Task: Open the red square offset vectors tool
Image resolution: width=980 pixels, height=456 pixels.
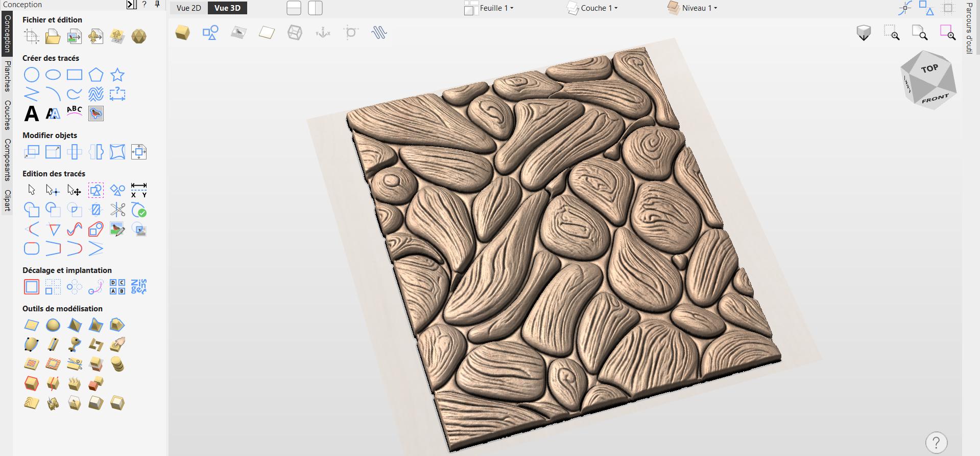Action: (x=32, y=287)
